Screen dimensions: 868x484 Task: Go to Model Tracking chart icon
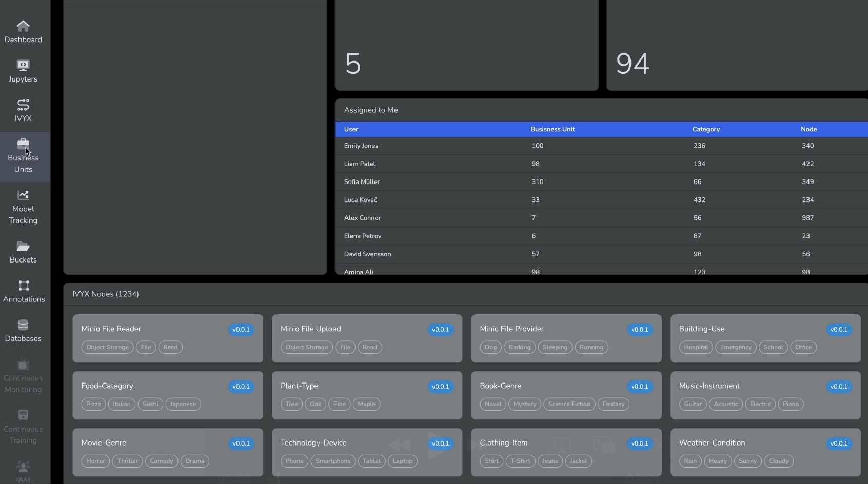(23, 195)
